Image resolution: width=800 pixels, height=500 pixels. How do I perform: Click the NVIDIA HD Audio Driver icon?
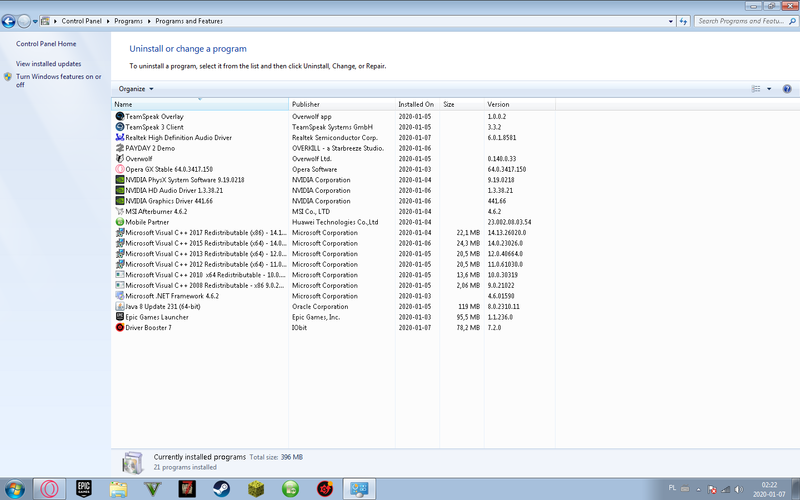(x=120, y=190)
